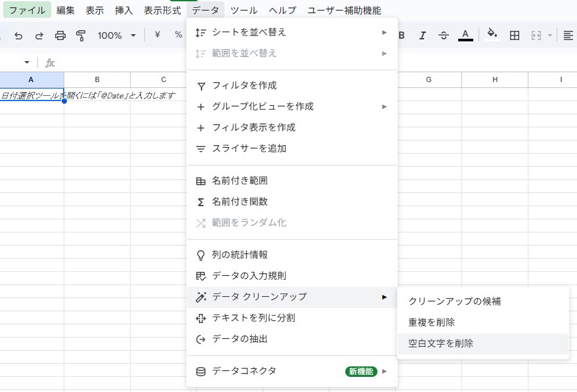Image resolution: width=577 pixels, height=392 pixels.
Task: Open the 100% zoom dropdown
Action: point(117,35)
